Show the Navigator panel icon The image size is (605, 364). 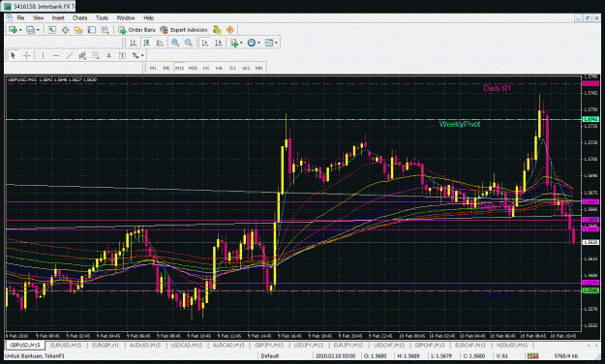[78, 30]
